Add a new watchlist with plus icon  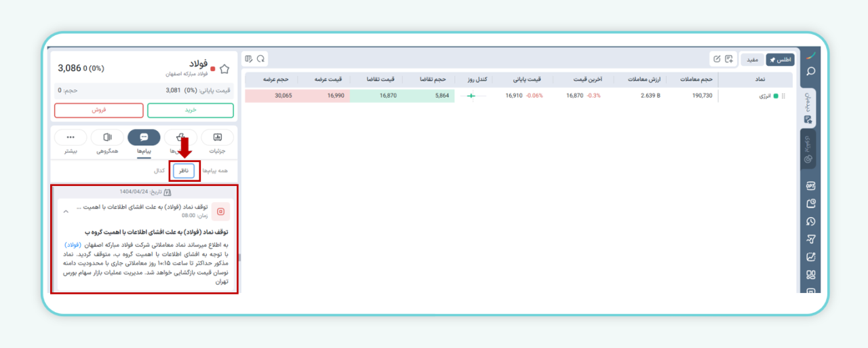tap(729, 60)
